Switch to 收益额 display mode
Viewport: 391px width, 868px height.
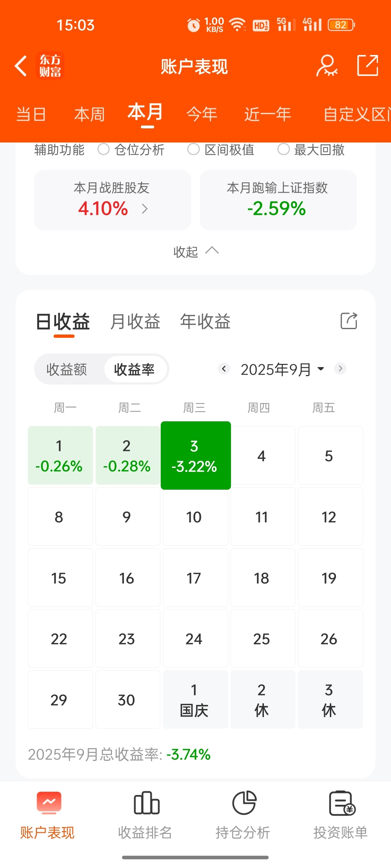pos(67,369)
